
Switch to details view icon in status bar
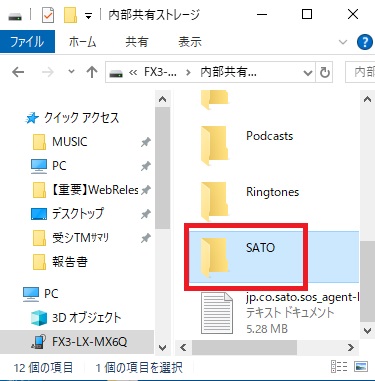[339, 367]
